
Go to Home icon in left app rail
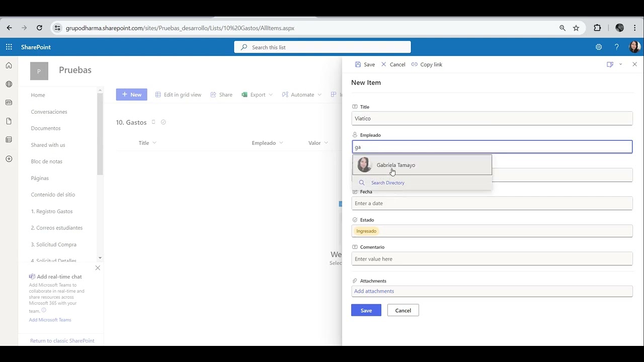[9, 65]
